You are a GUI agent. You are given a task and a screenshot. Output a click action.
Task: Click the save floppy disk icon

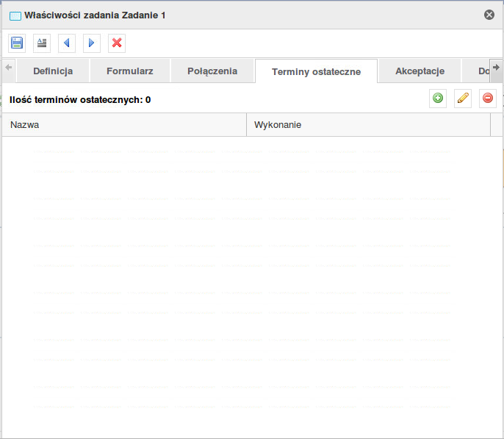point(17,43)
